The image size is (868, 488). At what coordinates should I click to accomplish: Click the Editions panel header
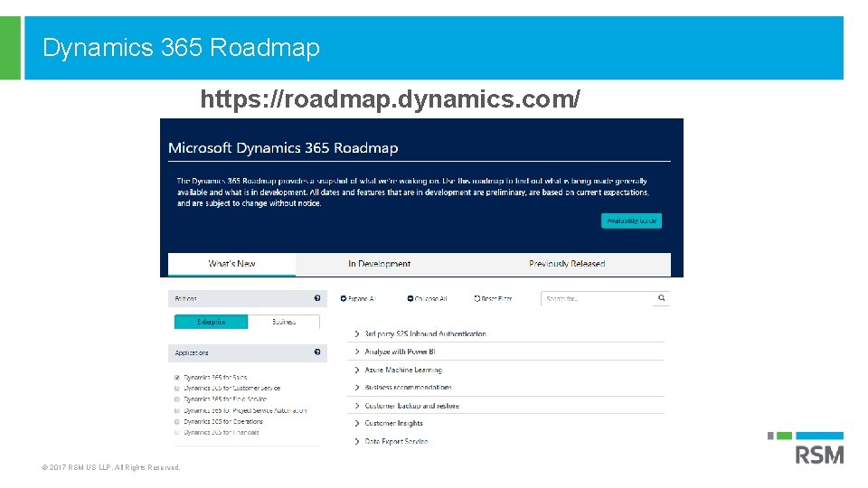point(248,299)
